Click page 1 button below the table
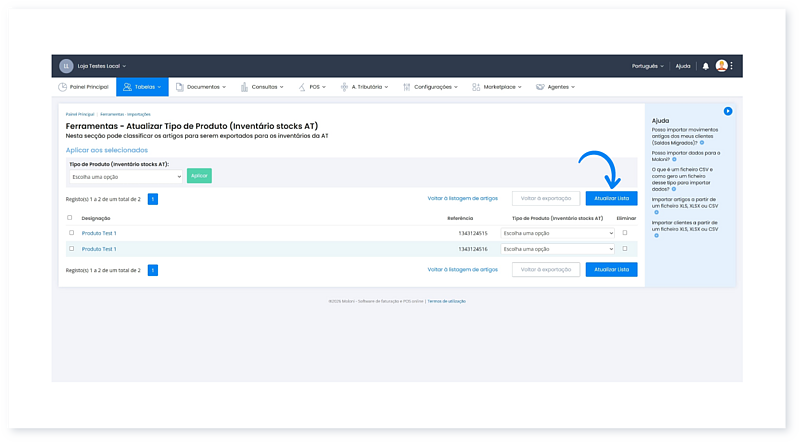Viewport: 800px width, 443px height. (153, 270)
